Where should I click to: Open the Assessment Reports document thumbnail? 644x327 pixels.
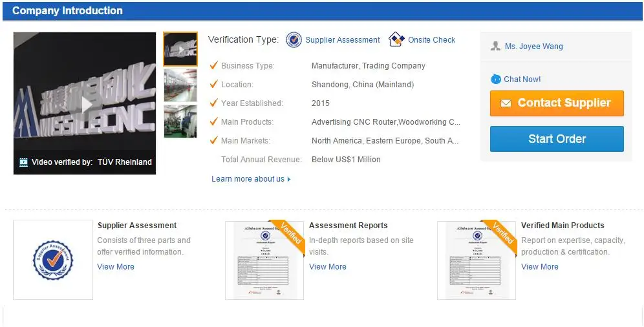[264, 260]
